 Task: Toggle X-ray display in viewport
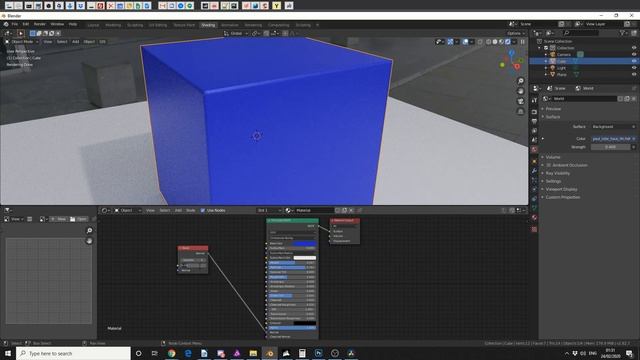tap(480, 42)
